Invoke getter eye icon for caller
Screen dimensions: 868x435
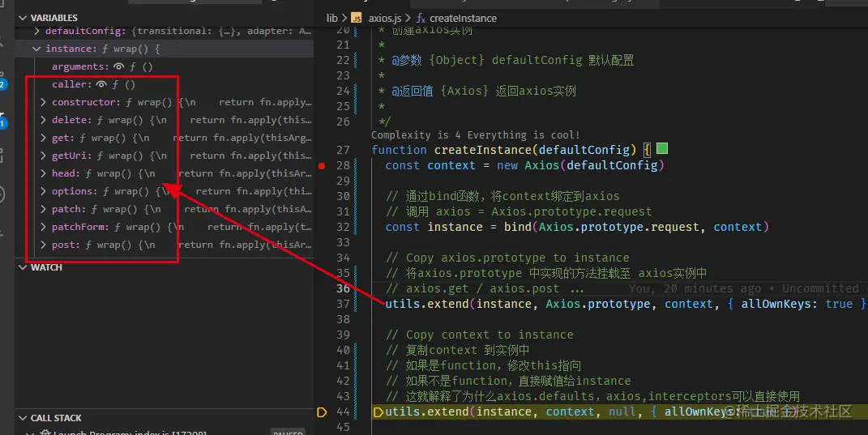pyautogui.click(x=101, y=84)
